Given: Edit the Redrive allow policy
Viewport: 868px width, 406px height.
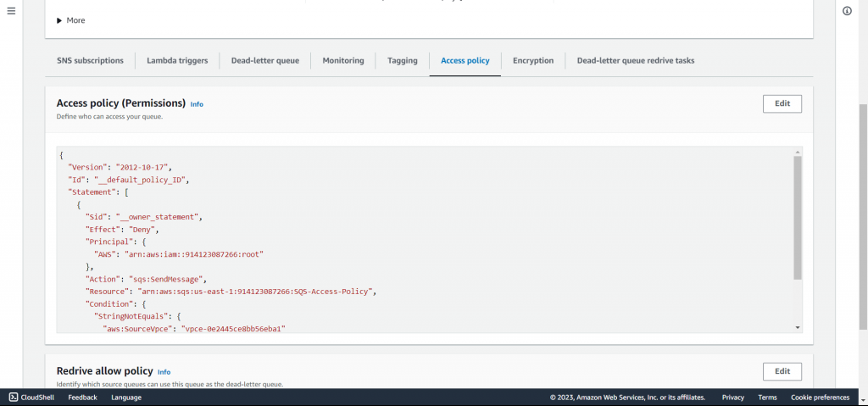Looking at the screenshot, I should click(782, 371).
